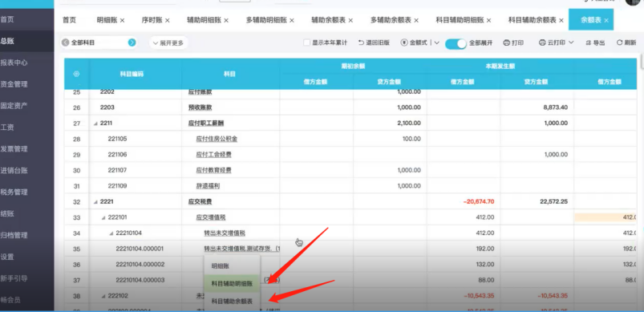Collapse the 2221 应交税费 row
Image resolution: width=644 pixels, height=312 pixels.
(95, 202)
